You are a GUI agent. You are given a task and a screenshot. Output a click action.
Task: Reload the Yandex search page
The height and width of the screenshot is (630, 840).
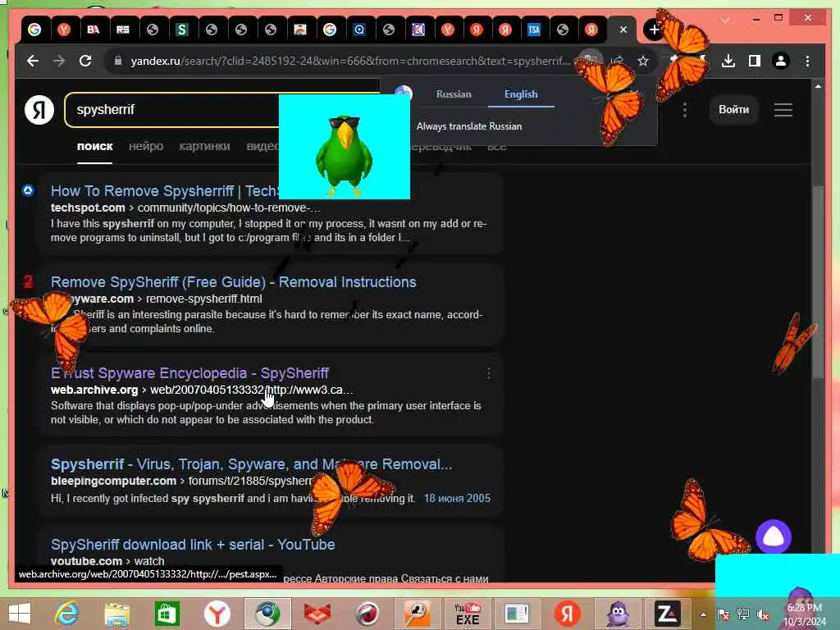pyautogui.click(x=85, y=61)
